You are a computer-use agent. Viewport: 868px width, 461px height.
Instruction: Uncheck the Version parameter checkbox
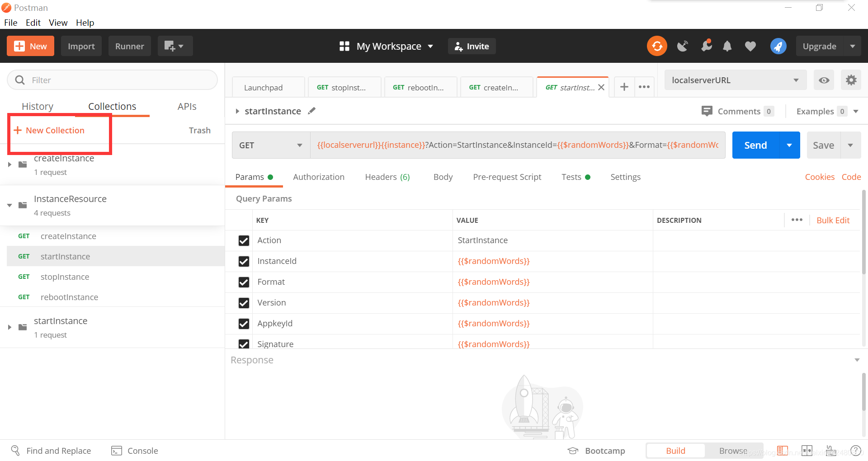click(244, 303)
